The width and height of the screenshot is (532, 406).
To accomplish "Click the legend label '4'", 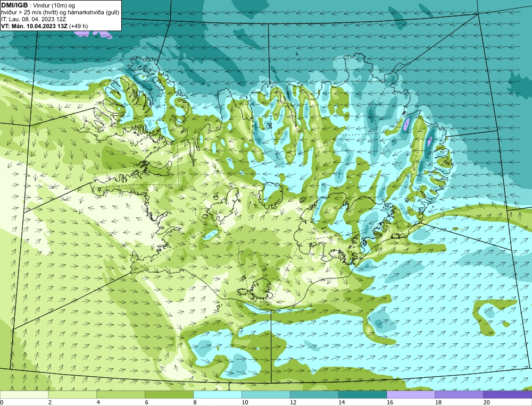I will point(98,402).
